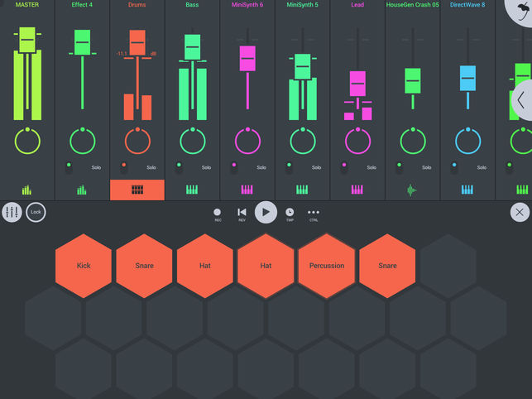Mute the MiniSynth 6 channel
The image size is (532, 399).
coord(234,166)
